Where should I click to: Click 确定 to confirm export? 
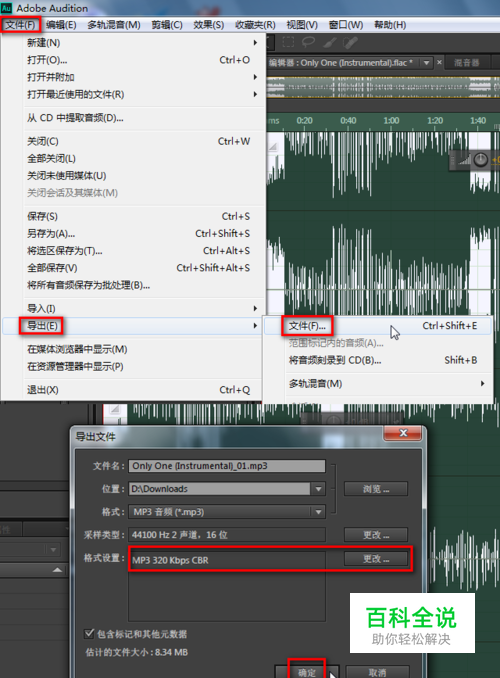pos(307,672)
